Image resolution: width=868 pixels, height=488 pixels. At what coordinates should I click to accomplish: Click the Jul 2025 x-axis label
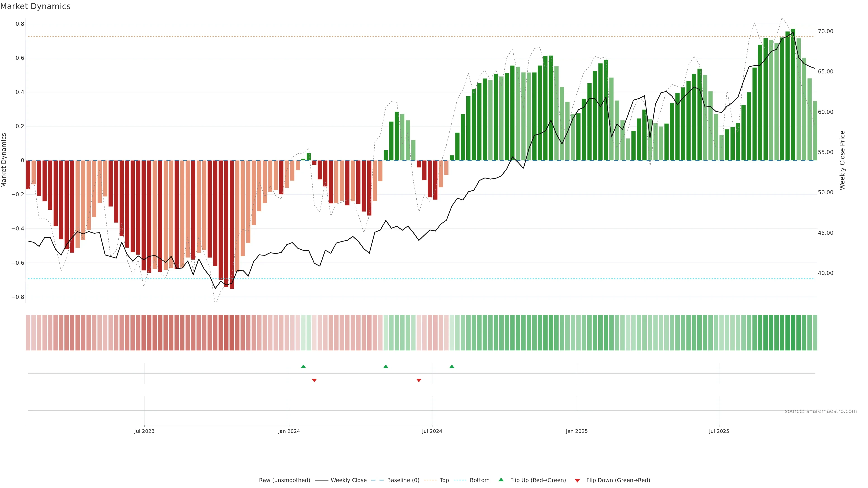tap(719, 431)
